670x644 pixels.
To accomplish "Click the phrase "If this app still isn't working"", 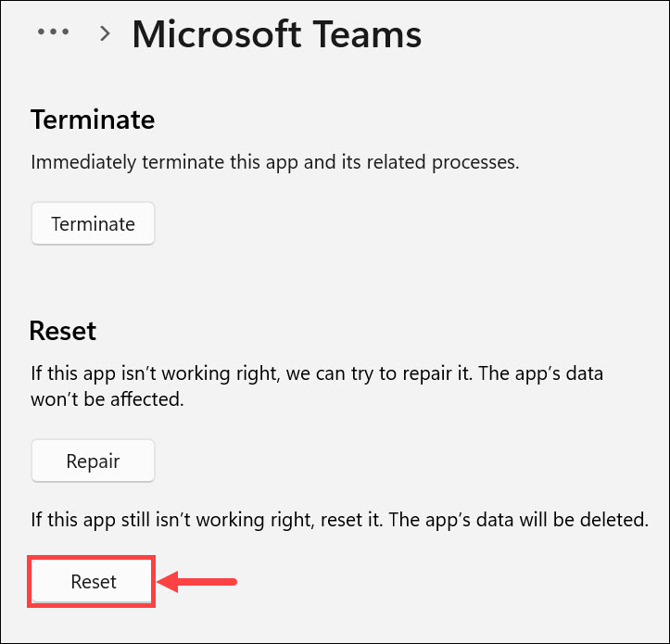I will [x=139, y=519].
